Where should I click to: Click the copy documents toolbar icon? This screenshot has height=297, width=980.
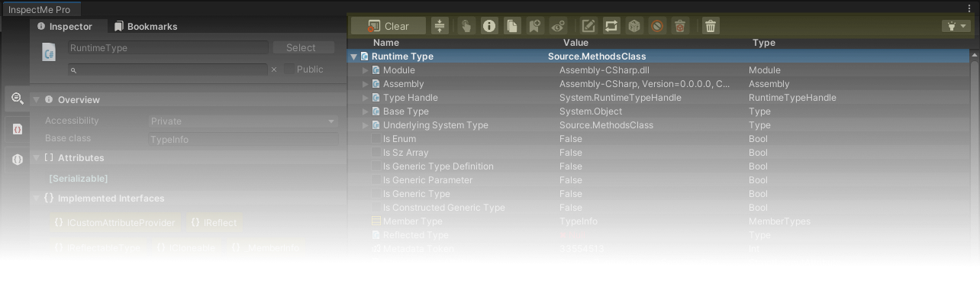(512, 26)
